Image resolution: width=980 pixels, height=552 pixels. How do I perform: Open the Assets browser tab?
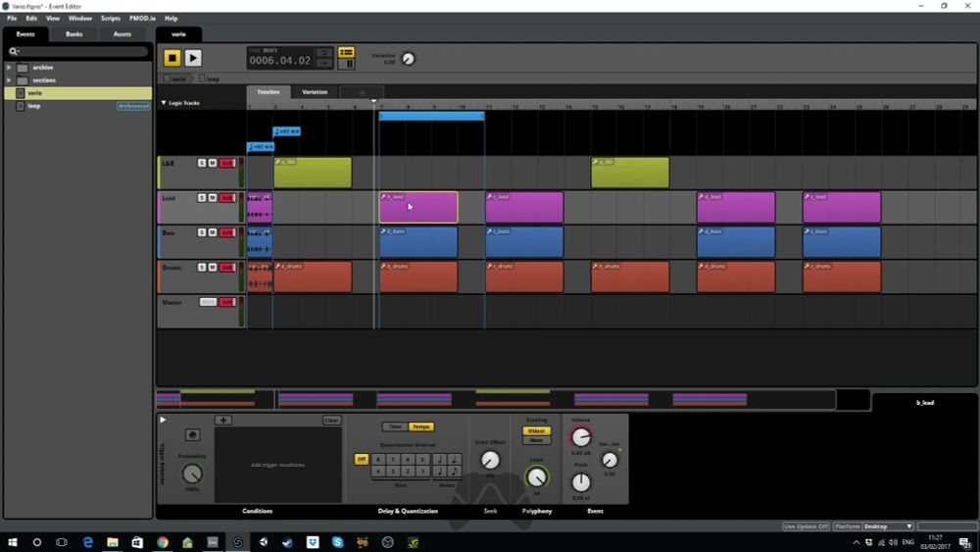(122, 33)
